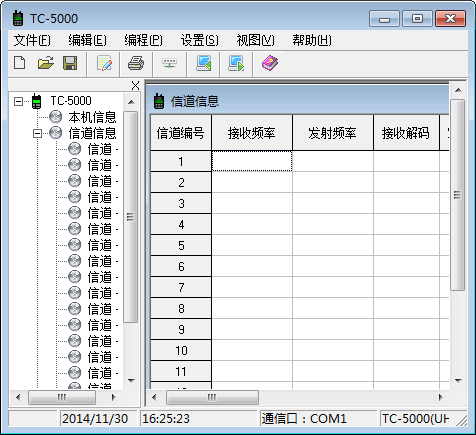Open the 帮助(H) menu

pos(312,40)
